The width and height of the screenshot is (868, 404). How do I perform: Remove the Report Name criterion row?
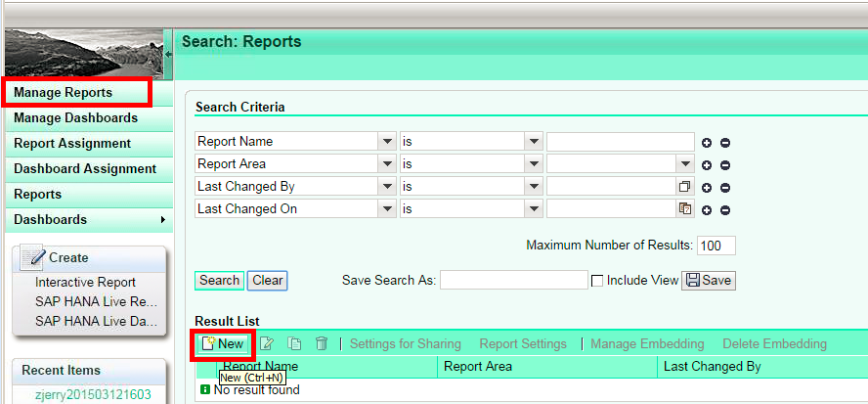coord(725,143)
